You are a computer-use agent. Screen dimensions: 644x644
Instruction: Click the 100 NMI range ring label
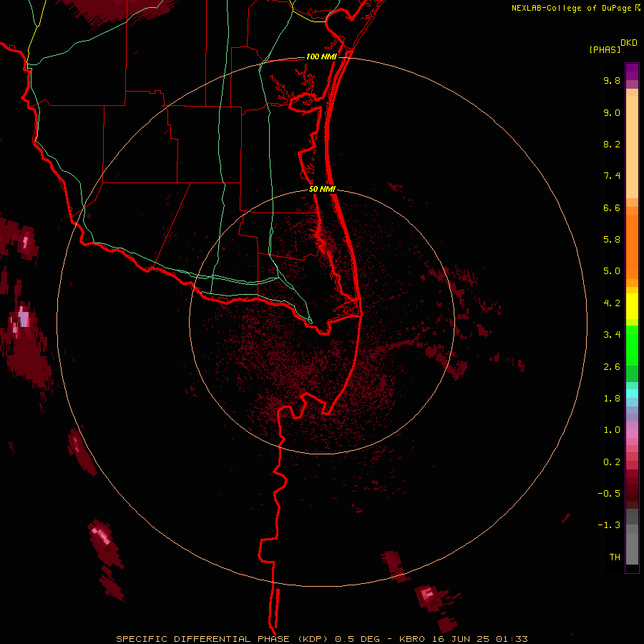pyautogui.click(x=321, y=57)
